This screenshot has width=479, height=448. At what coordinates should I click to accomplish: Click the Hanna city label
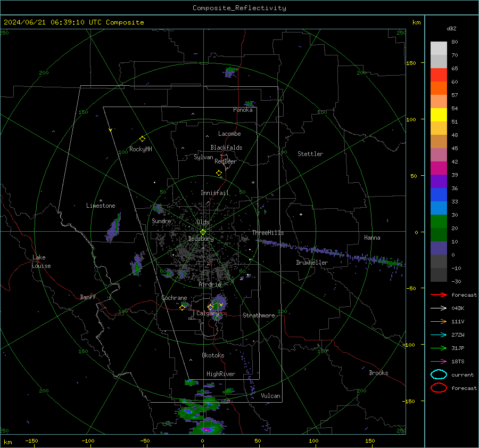point(372,238)
